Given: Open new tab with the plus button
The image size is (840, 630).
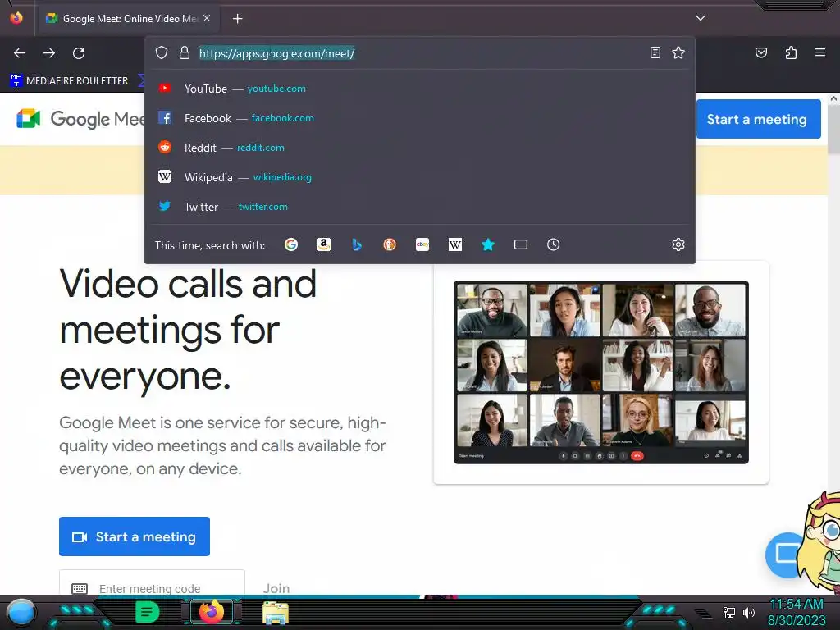Looking at the screenshot, I should tap(237, 19).
